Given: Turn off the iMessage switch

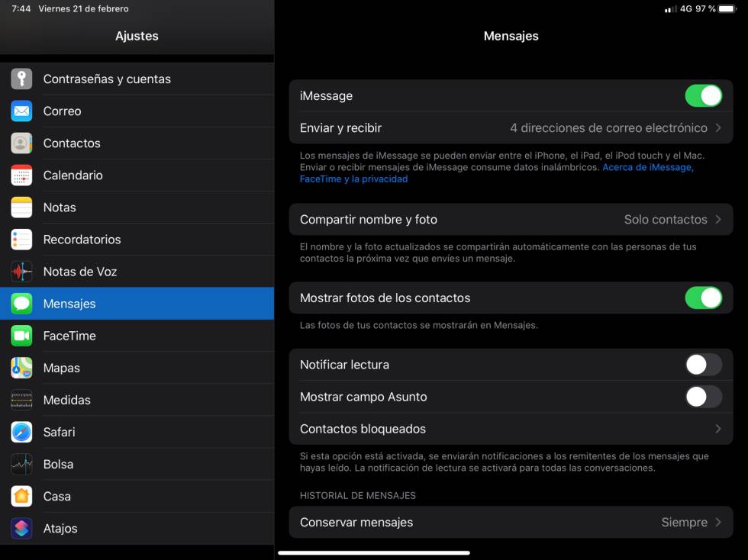Looking at the screenshot, I should [x=703, y=96].
